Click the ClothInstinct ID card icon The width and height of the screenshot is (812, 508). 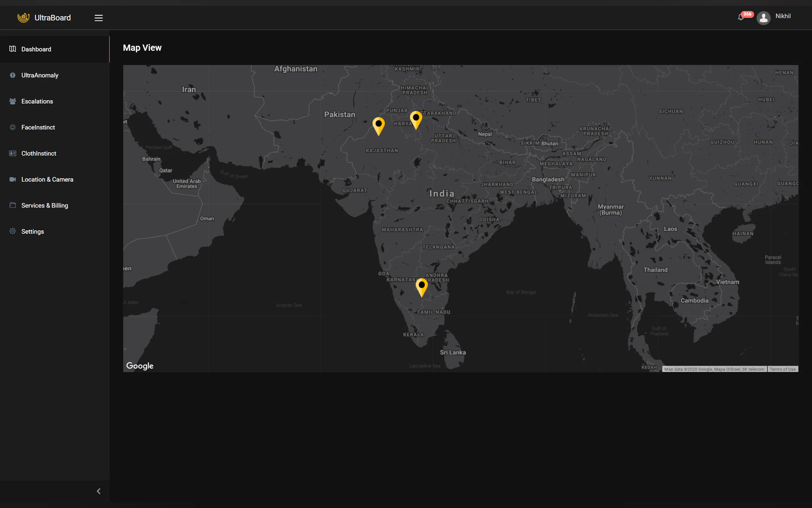tap(12, 153)
